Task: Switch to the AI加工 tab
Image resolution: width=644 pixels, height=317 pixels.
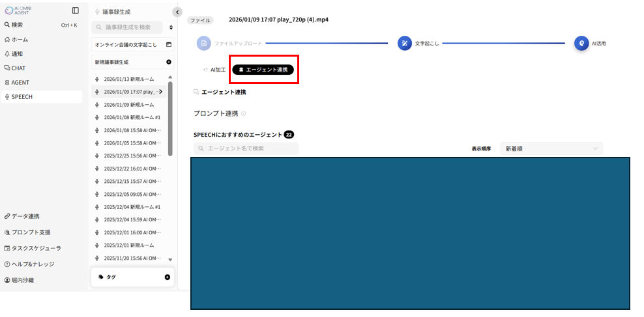Action: tap(214, 70)
